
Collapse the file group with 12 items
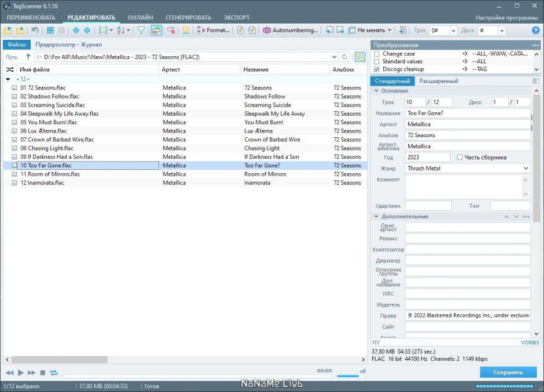(x=8, y=79)
